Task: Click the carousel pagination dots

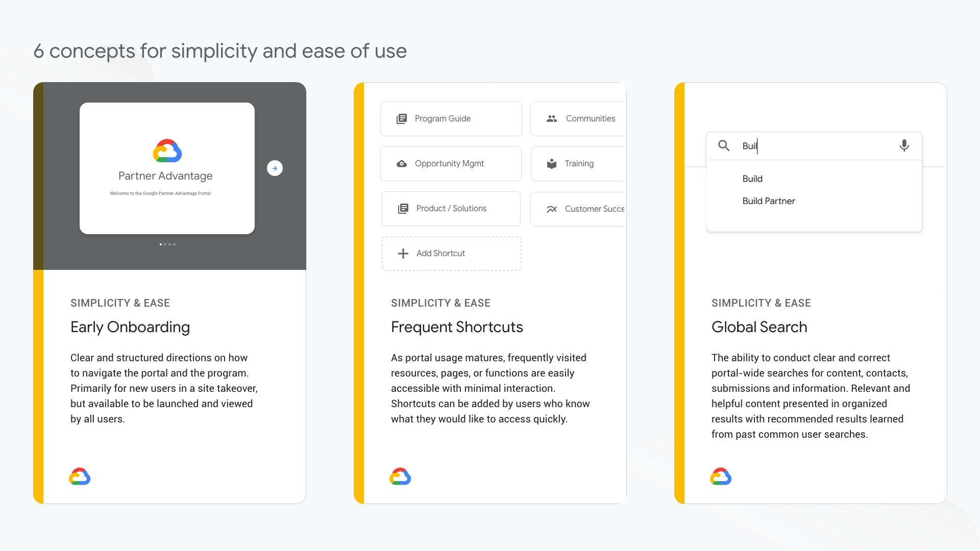Action: pos(167,244)
